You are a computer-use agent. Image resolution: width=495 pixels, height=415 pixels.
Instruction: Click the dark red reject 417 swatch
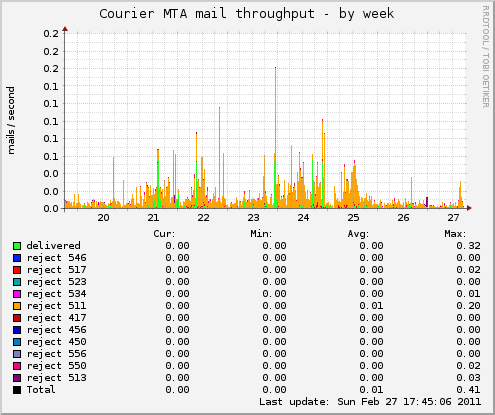click(x=17, y=318)
